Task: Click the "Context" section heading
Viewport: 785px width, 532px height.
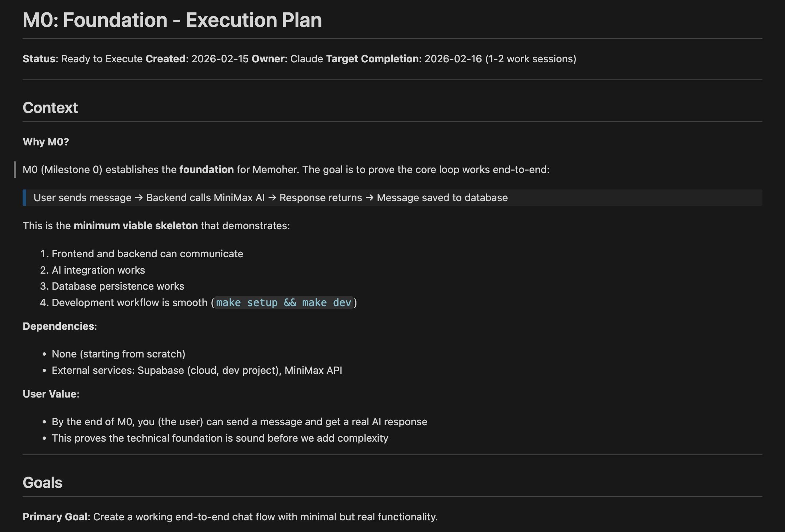Action: (x=50, y=108)
